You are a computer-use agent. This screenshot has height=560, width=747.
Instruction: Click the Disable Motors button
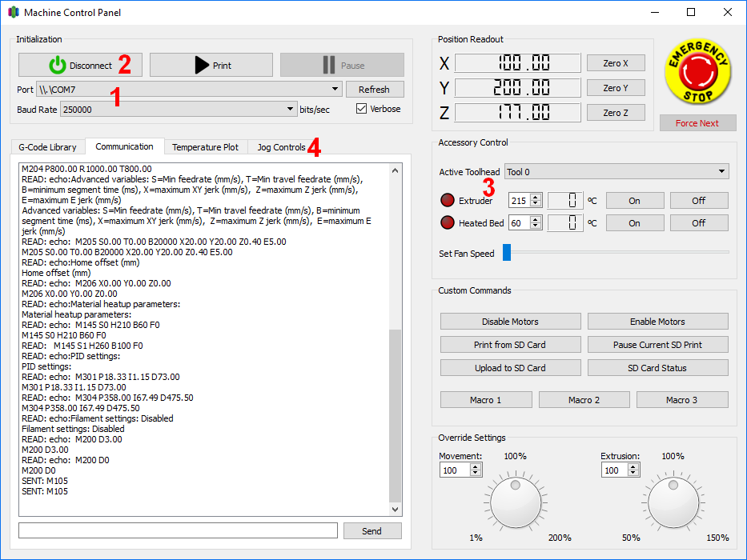[510, 322]
